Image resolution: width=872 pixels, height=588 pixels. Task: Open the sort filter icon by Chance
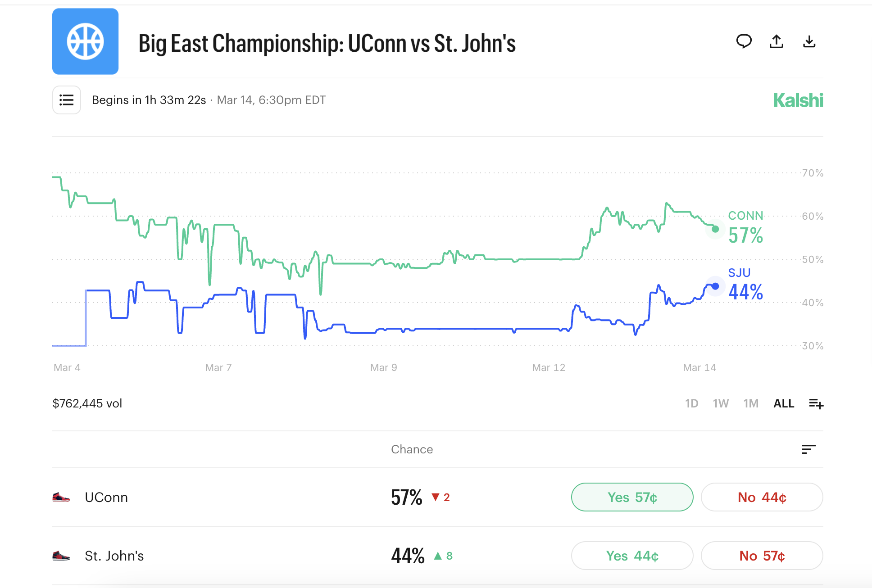click(809, 449)
